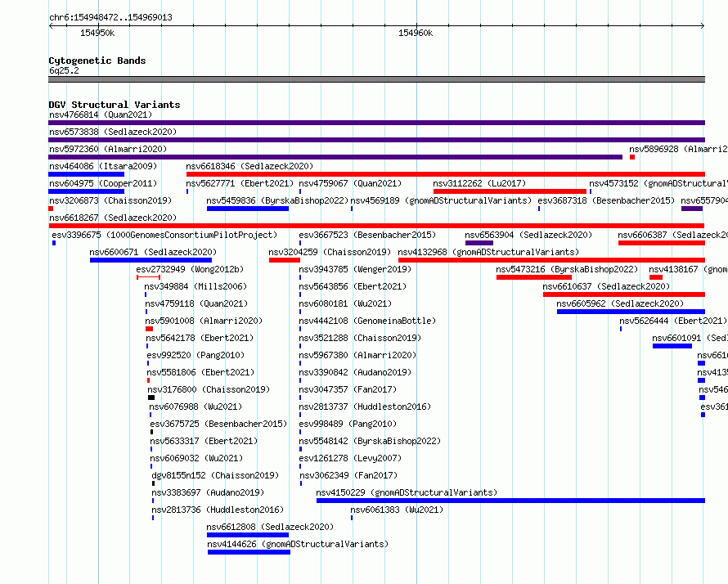This screenshot has width=728, height=584.
Task: Click the nsv3112262 (Lu2017) label
Action: click(479, 183)
